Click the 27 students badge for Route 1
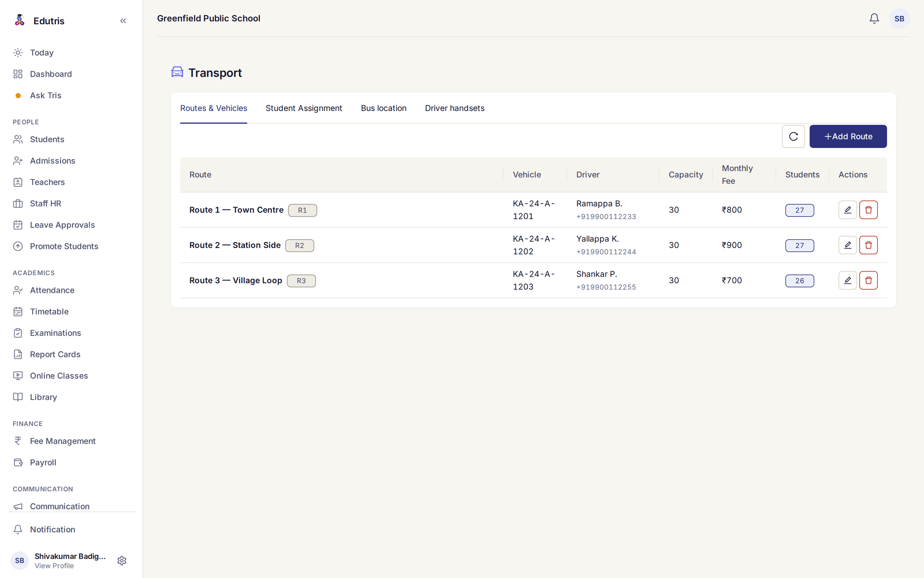 pyautogui.click(x=799, y=210)
